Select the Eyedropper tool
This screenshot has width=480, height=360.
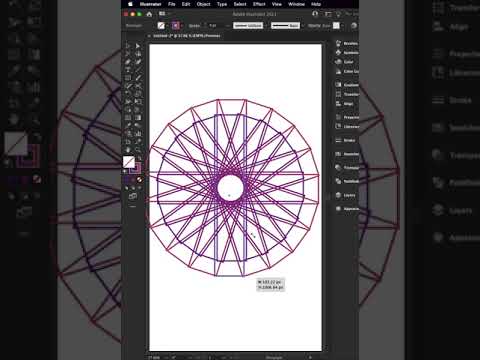pyautogui.click(x=128, y=126)
